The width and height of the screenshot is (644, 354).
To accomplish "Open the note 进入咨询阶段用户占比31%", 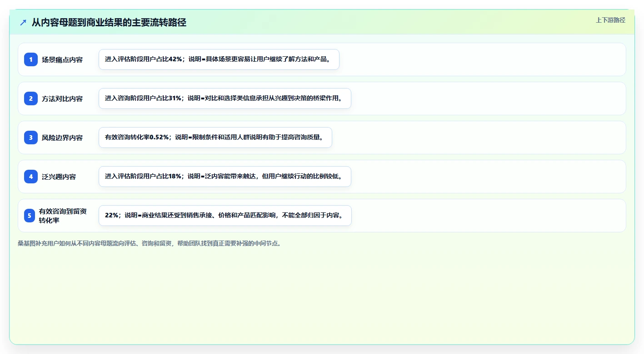I will pos(225,98).
